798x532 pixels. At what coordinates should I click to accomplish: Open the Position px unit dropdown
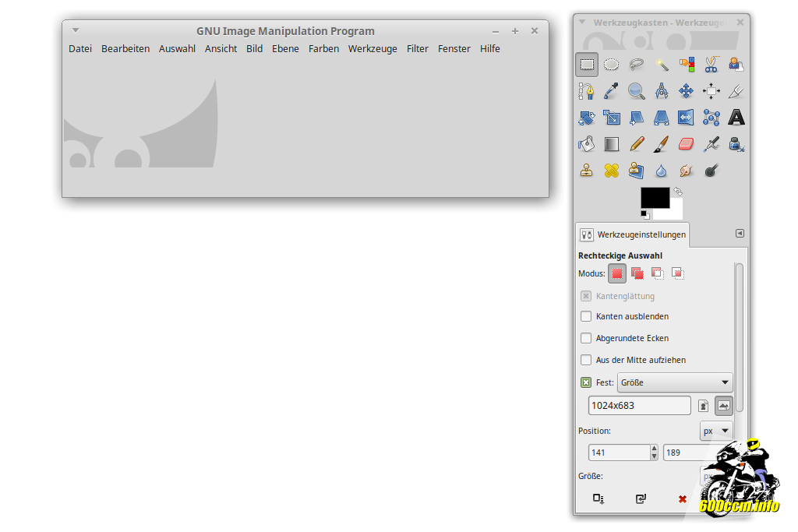click(x=716, y=431)
